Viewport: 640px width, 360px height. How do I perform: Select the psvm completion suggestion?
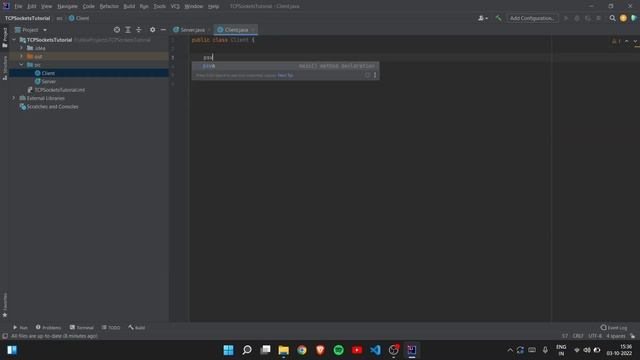pos(285,66)
